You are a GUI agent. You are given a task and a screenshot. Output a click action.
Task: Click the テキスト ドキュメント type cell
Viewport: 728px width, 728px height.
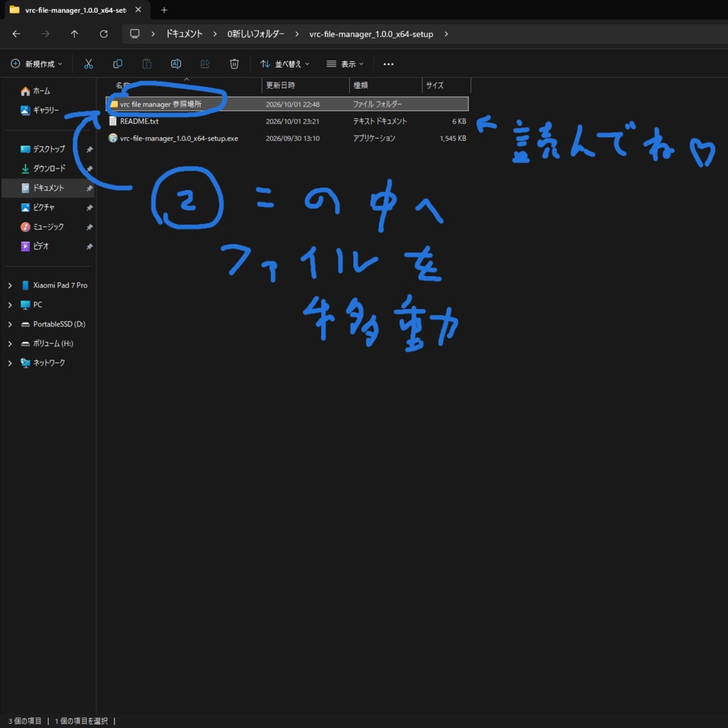[x=380, y=121]
